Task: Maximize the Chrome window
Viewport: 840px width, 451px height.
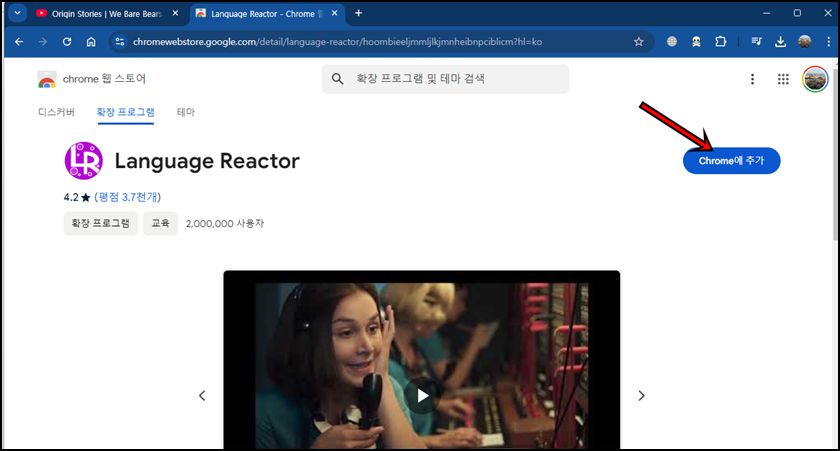Action: [x=797, y=13]
